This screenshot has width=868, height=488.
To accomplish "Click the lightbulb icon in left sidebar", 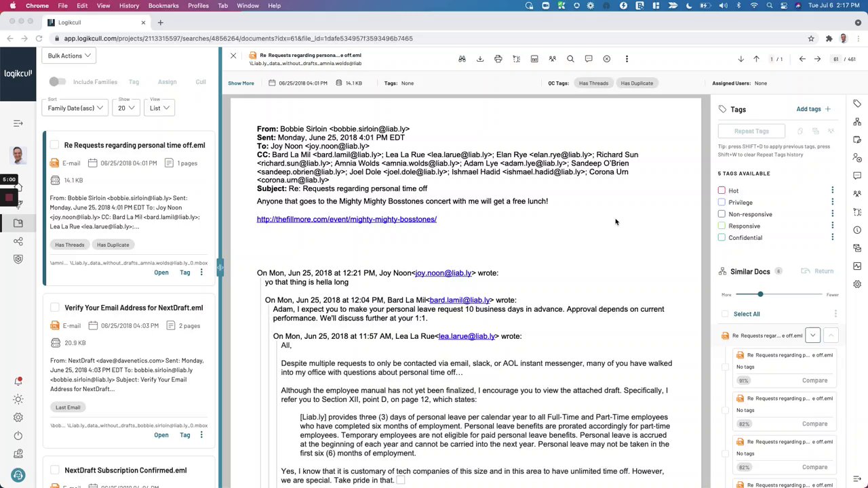I will [18, 400].
